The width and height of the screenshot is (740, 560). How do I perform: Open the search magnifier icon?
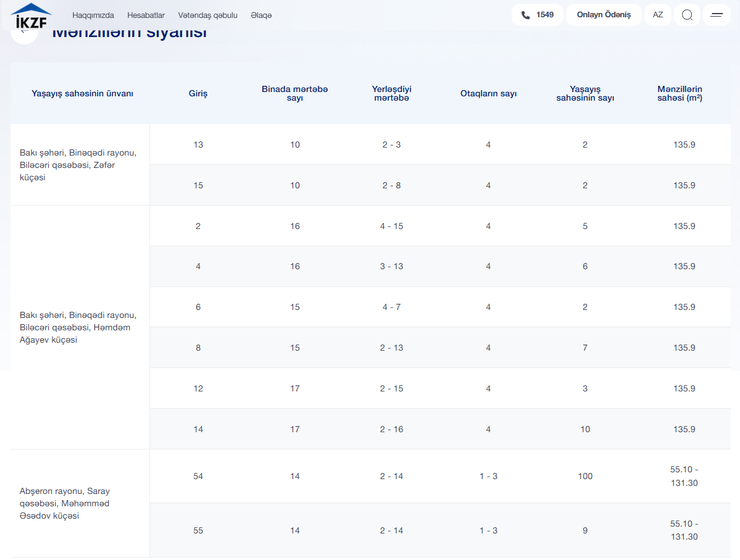[x=687, y=15]
